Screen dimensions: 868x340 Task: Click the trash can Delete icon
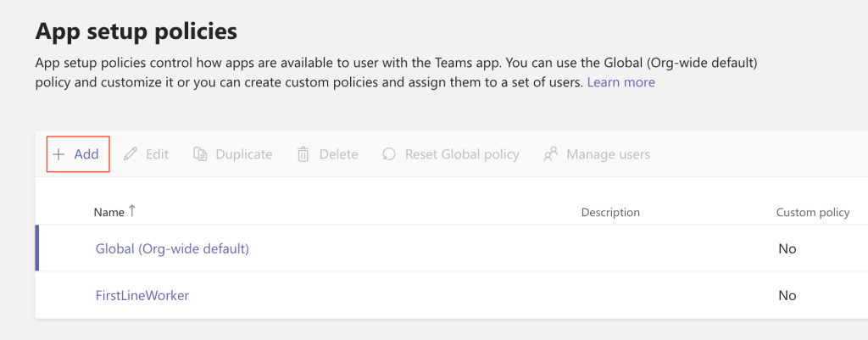pos(303,154)
